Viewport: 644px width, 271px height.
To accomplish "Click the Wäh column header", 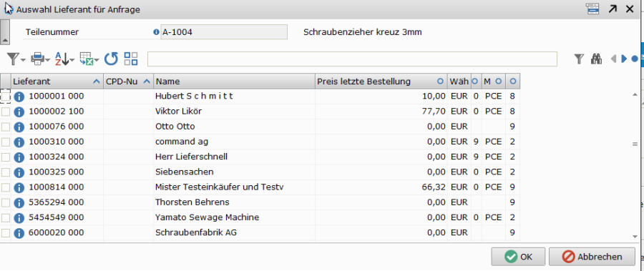I will coord(459,82).
